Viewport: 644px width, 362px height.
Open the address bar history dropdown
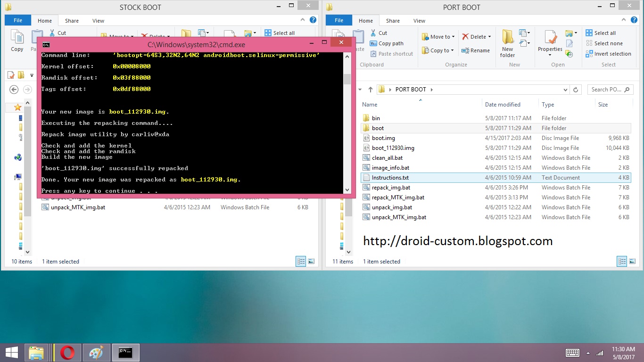tap(565, 89)
